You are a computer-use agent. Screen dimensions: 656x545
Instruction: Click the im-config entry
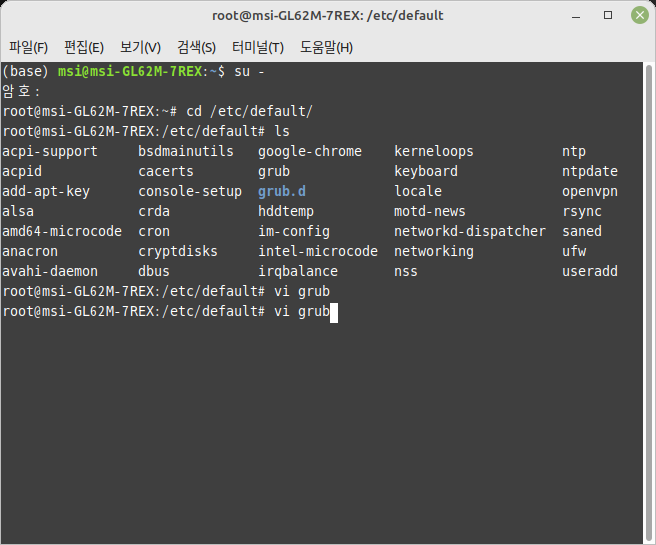tap(294, 231)
